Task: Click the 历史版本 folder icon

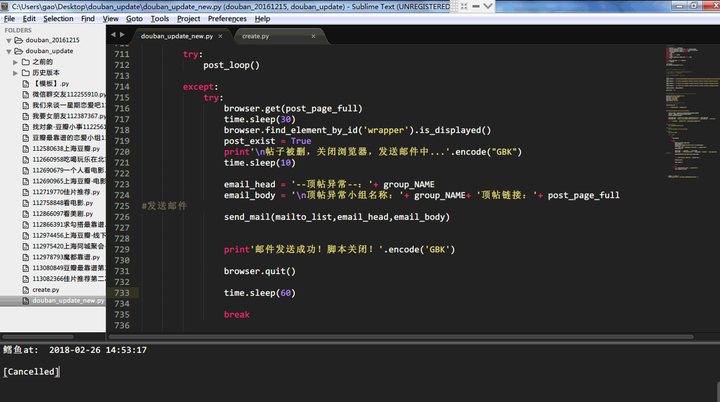Action: pos(26,73)
